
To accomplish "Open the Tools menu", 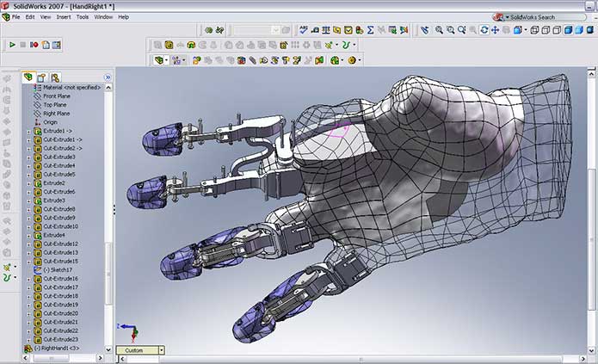I will (x=83, y=16).
